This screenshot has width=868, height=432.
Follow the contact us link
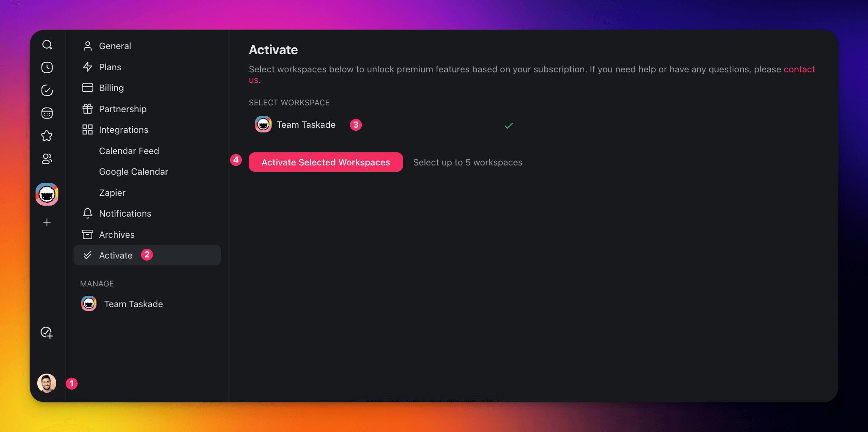(799, 69)
